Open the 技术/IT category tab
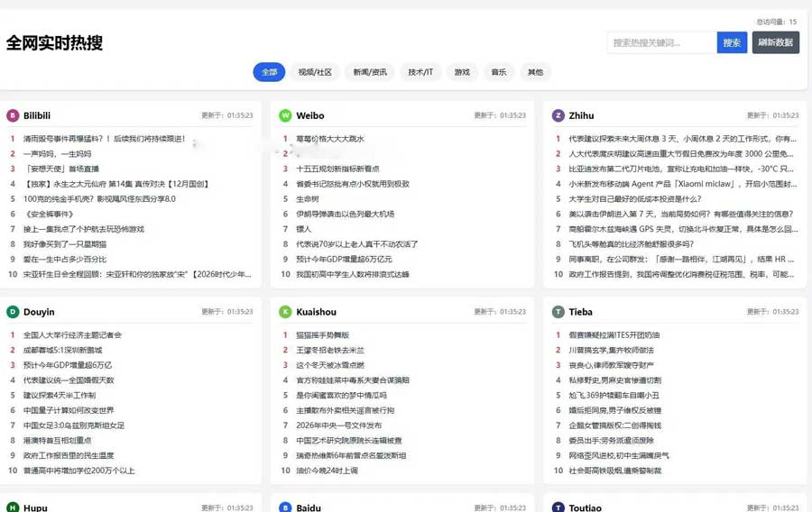 point(420,72)
